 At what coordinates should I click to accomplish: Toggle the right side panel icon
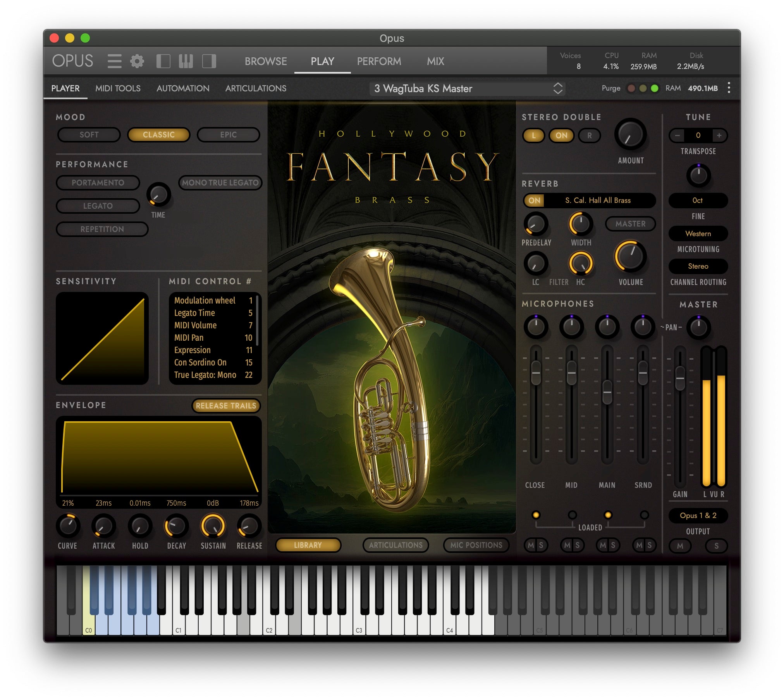pos(209,61)
